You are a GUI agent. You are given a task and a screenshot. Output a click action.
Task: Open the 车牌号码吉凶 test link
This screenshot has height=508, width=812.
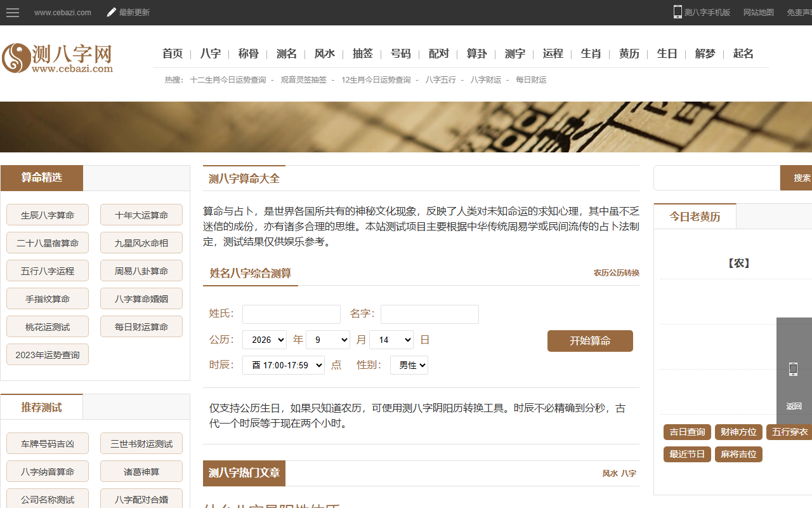pos(48,444)
